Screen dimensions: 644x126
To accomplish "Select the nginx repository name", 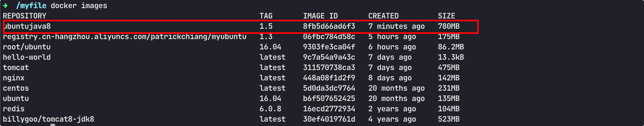I will click(x=14, y=78).
